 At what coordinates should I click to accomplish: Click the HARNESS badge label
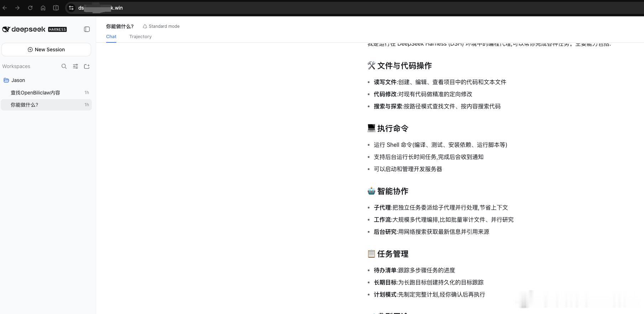click(57, 30)
